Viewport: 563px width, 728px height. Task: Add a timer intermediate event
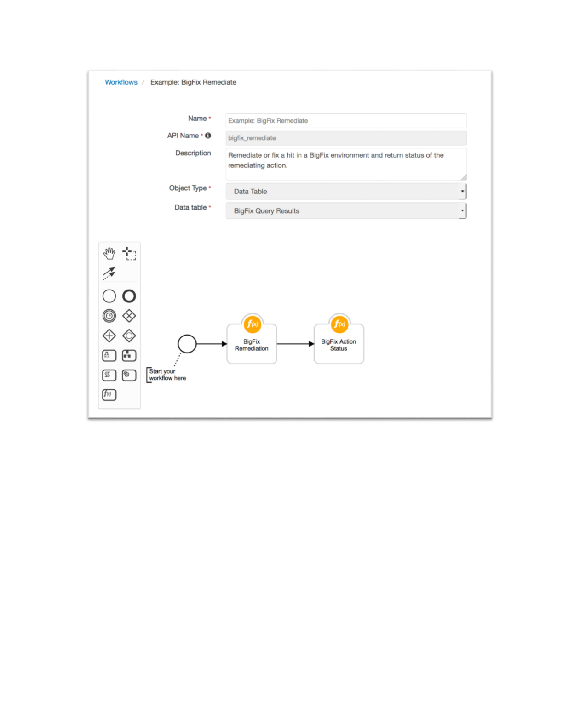109,316
